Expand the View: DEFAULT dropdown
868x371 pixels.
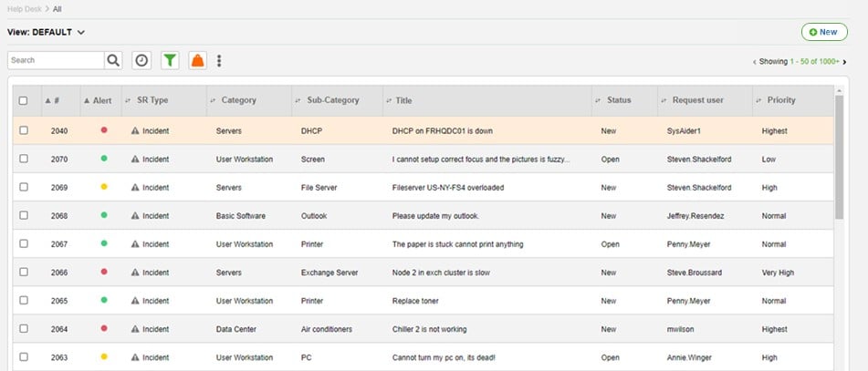coord(47,32)
